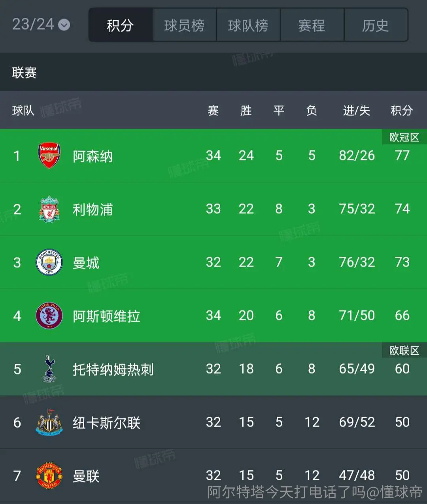
Task: Open the 球队榜 tab
Action: pyautogui.click(x=248, y=25)
